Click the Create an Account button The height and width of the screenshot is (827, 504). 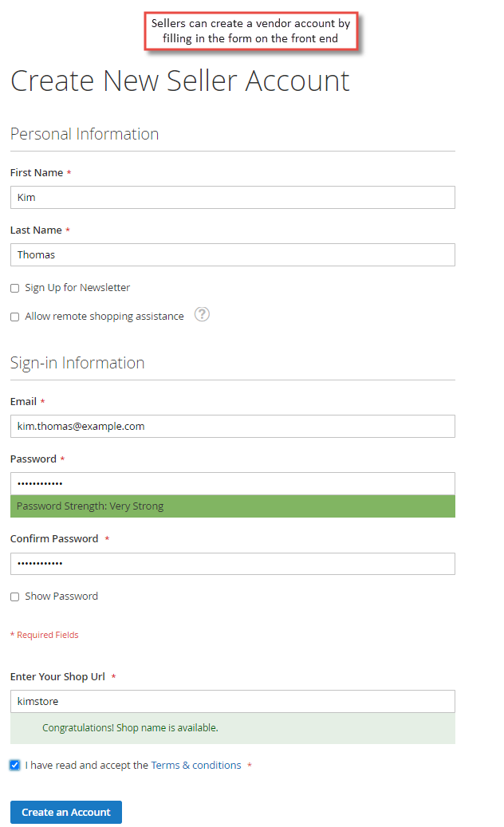pyautogui.click(x=66, y=812)
